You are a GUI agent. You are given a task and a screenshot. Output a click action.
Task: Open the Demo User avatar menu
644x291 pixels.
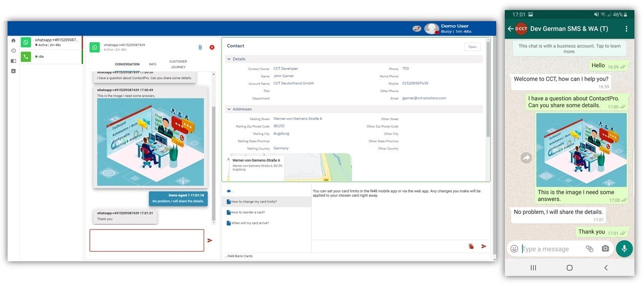(431, 29)
